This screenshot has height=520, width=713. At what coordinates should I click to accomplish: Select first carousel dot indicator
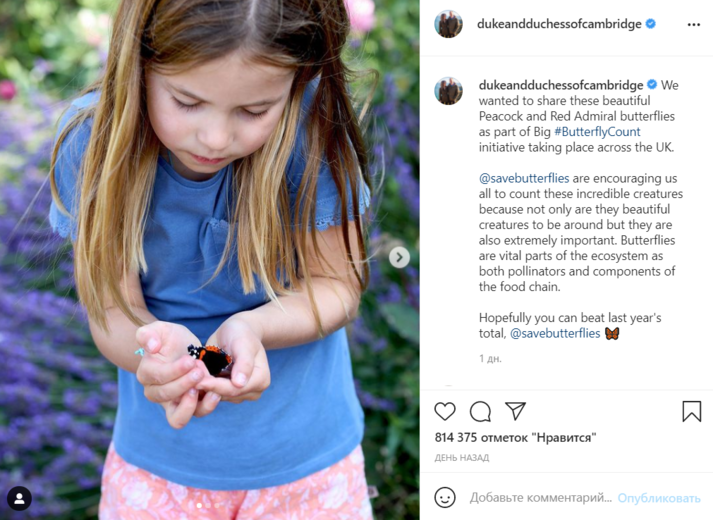(199, 505)
